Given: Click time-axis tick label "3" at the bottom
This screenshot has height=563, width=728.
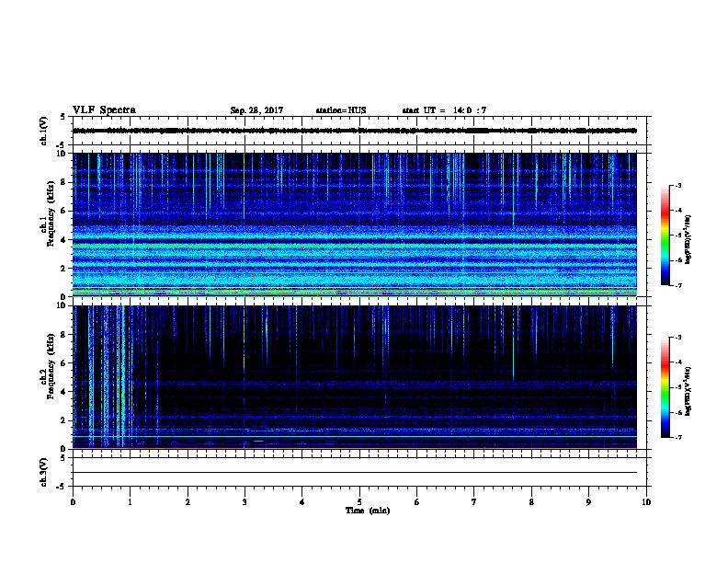Looking at the screenshot, I should click(x=245, y=502).
